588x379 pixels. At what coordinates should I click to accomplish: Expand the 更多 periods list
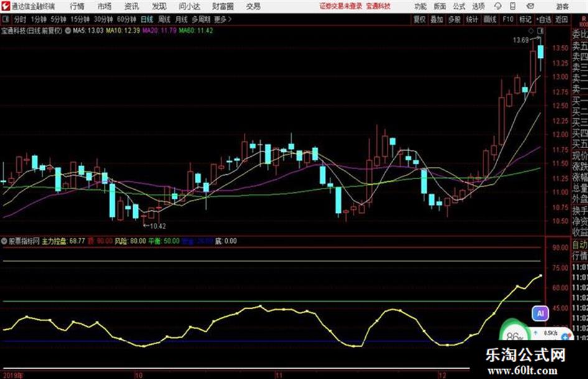[x=223, y=19]
